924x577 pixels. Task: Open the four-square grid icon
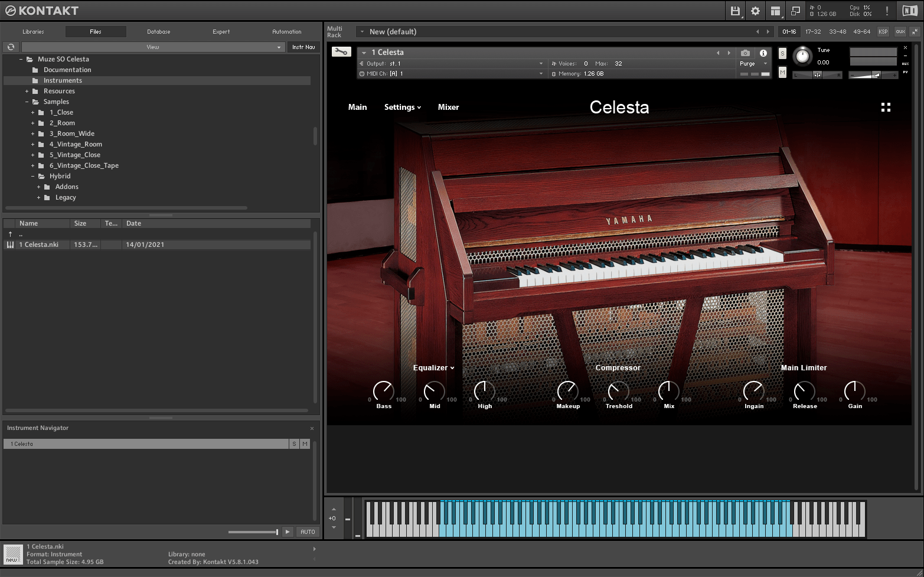pos(886,107)
